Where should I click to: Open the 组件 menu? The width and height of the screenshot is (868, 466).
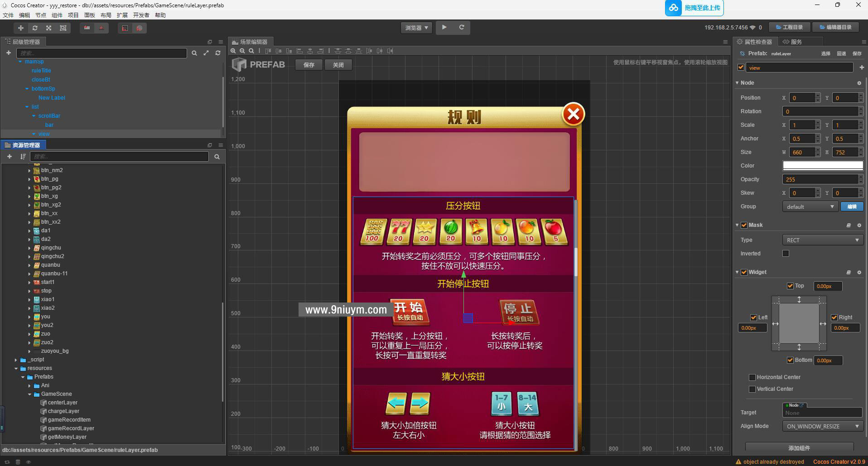(x=57, y=15)
